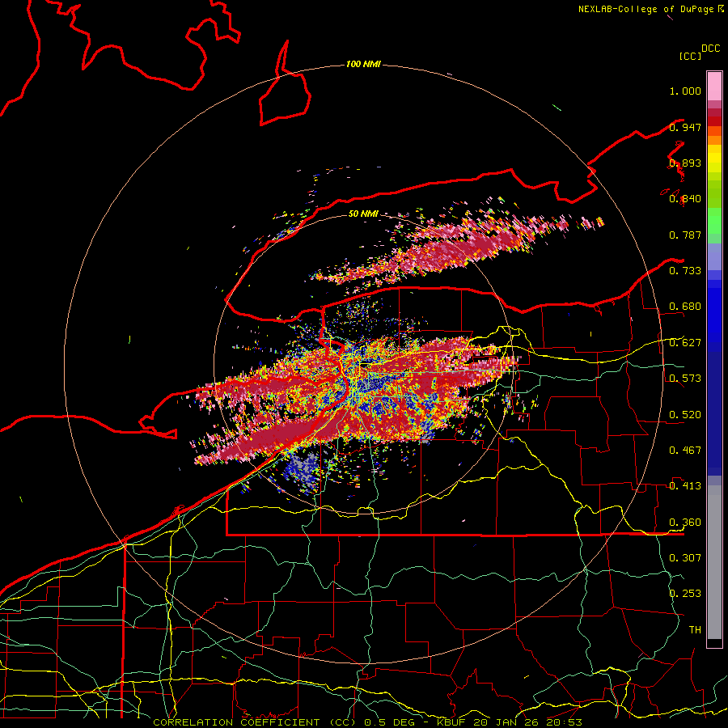Screen dimensions: 728x728
Task: Click the 0.360 scale value
Action: [685, 523]
